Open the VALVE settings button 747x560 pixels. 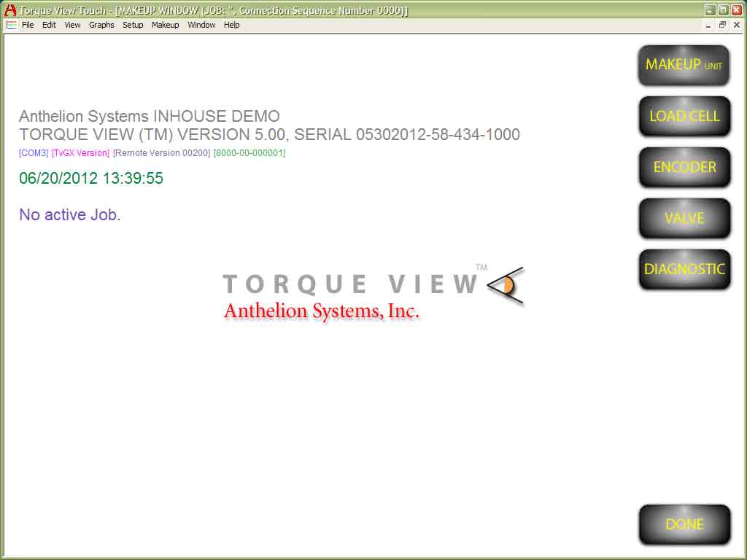pyautogui.click(x=684, y=218)
